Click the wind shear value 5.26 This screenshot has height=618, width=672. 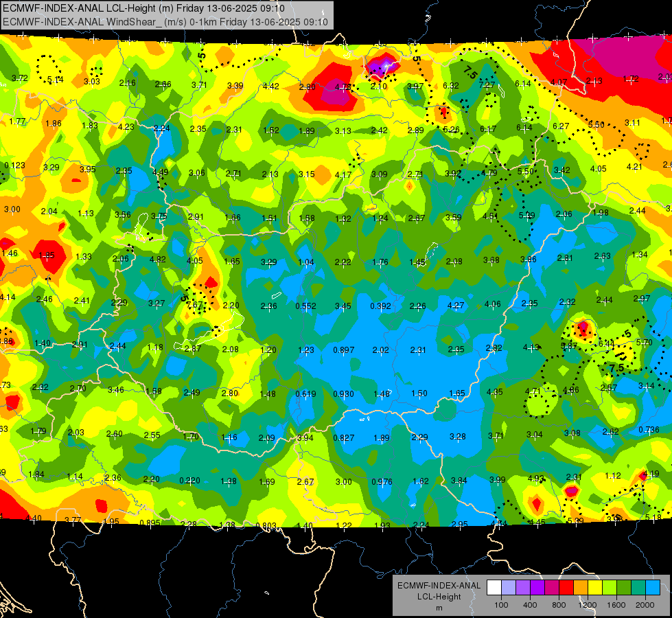click(451, 130)
